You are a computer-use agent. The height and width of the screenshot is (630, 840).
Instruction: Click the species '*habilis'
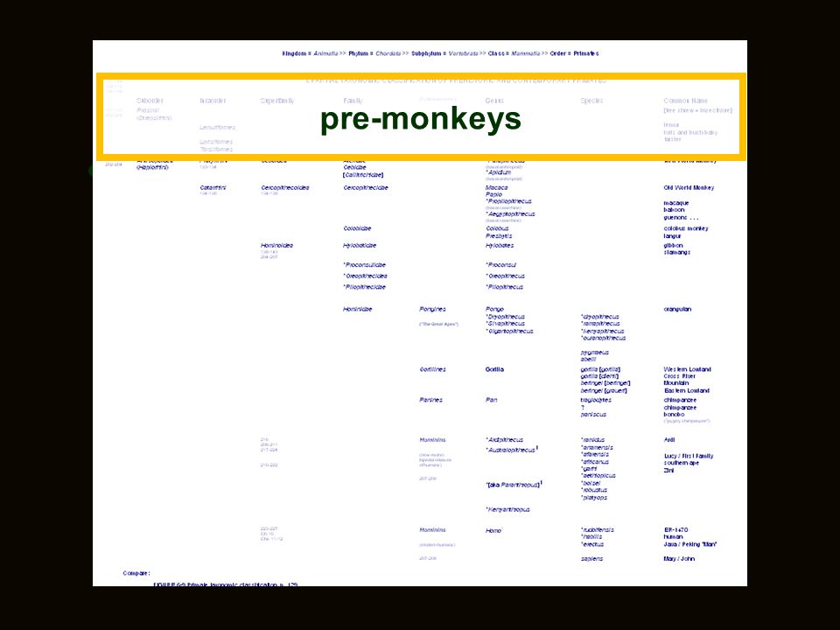pos(591,536)
